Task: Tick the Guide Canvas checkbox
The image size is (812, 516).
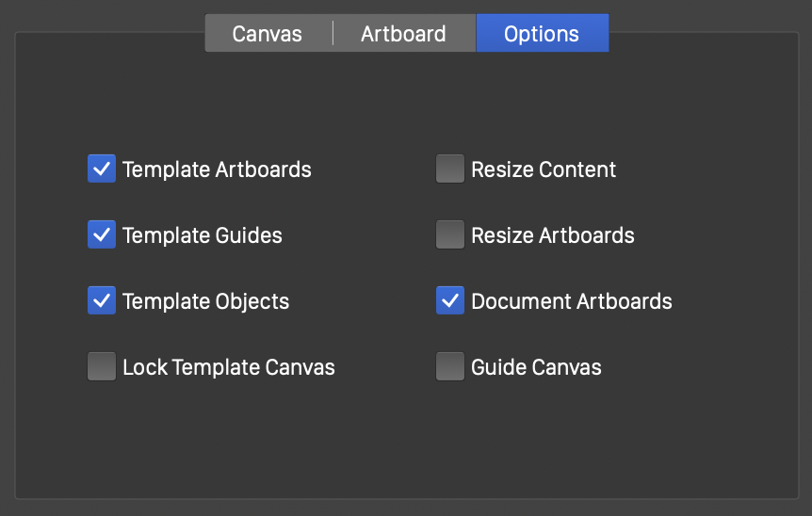Action: pos(450,367)
